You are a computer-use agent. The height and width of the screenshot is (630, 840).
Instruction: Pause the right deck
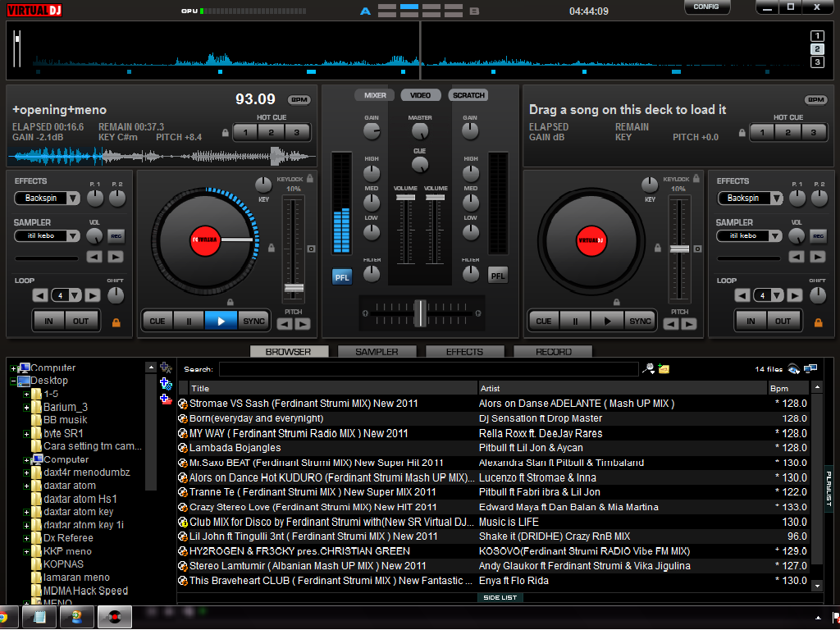[x=575, y=321]
